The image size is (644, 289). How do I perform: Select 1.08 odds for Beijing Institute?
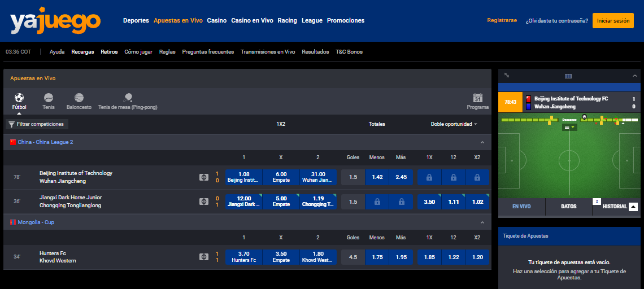coord(244,177)
